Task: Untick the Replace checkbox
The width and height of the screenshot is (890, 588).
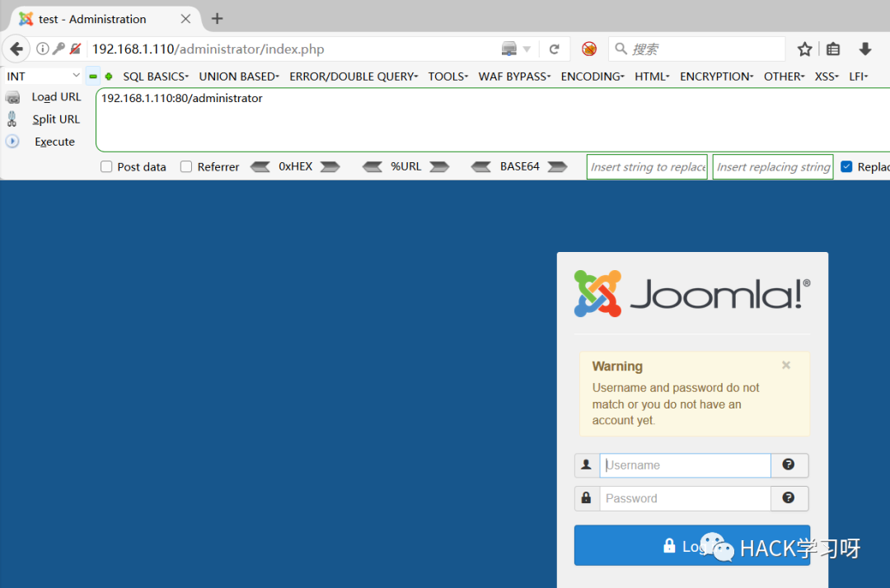Action: 846,166
